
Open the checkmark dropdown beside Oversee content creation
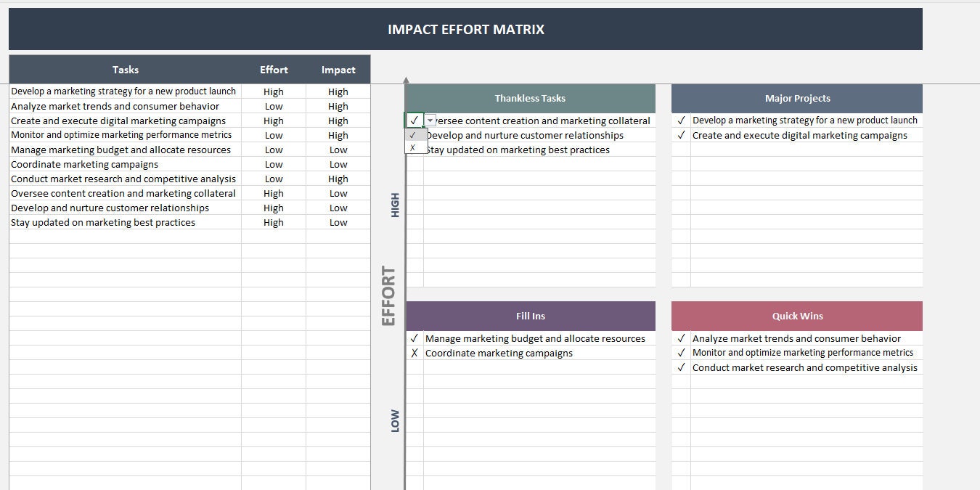tap(429, 120)
